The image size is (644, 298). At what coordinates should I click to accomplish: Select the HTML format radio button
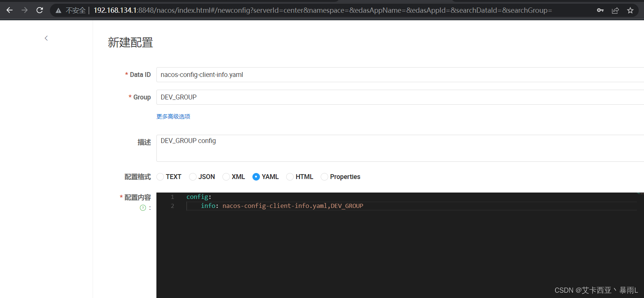290,177
